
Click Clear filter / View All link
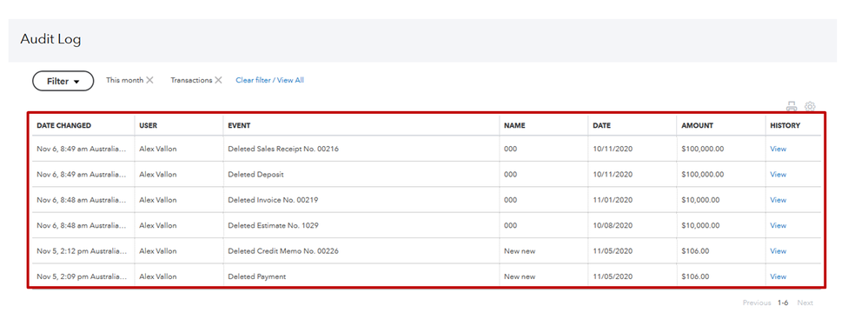point(269,80)
